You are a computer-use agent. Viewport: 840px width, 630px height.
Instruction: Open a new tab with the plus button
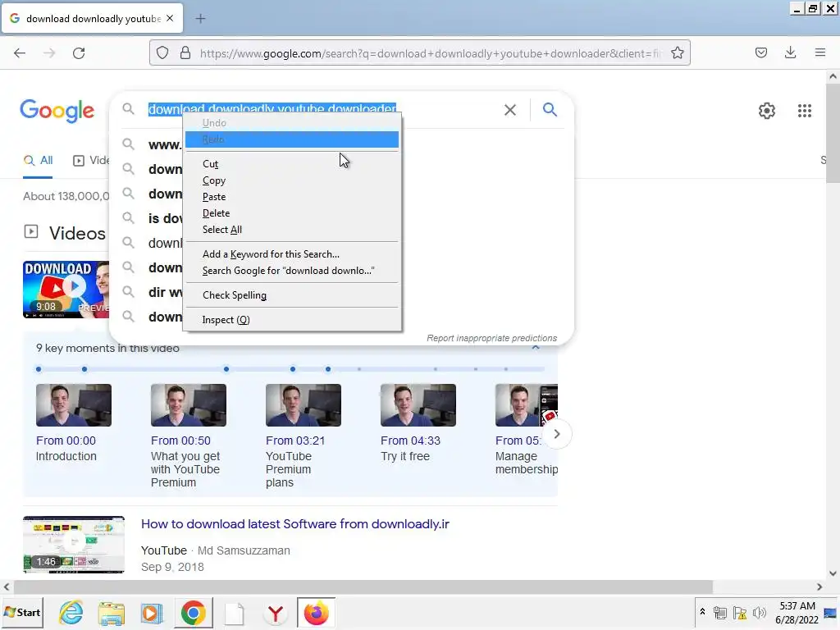(200, 19)
